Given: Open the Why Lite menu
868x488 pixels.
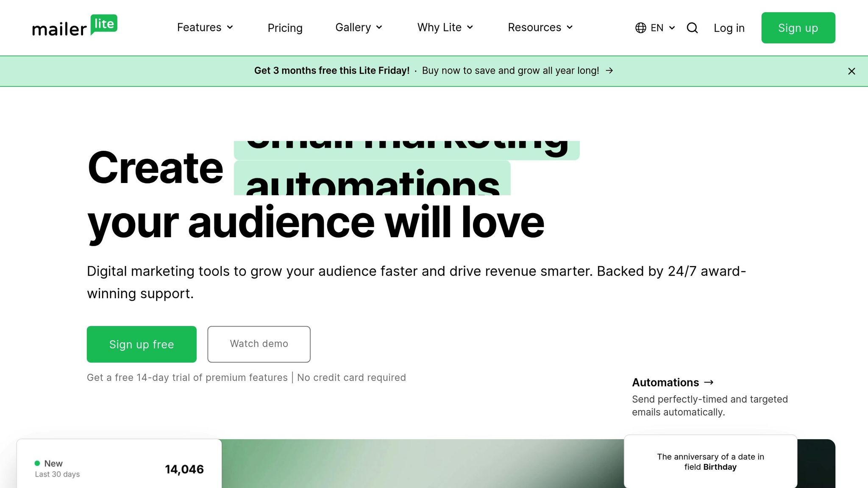Looking at the screenshot, I should pos(445,28).
